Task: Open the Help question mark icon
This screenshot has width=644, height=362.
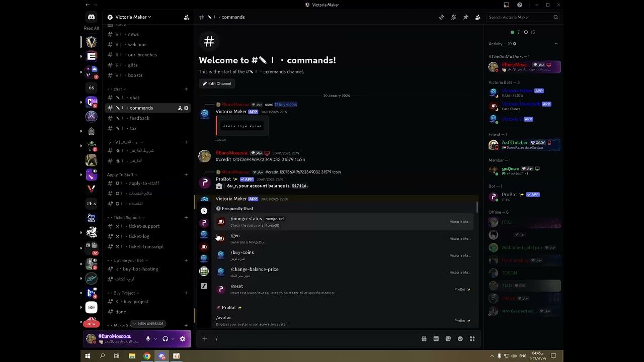Action: click(x=520, y=5)
